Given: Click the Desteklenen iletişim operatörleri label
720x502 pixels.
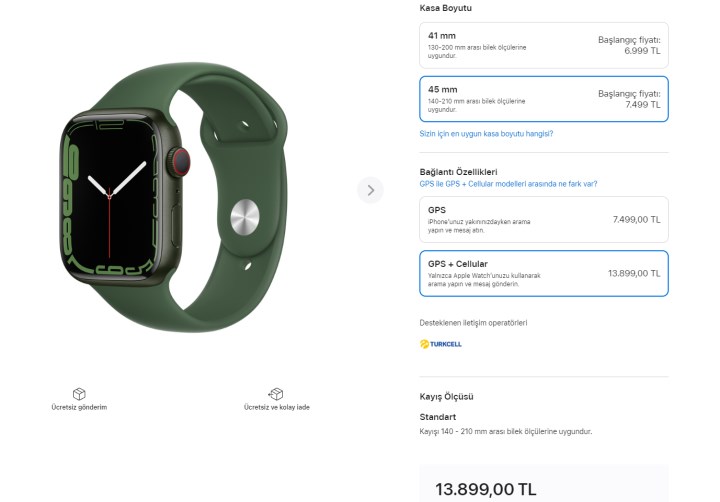Looking at the screenshot, I should [473, 323].
